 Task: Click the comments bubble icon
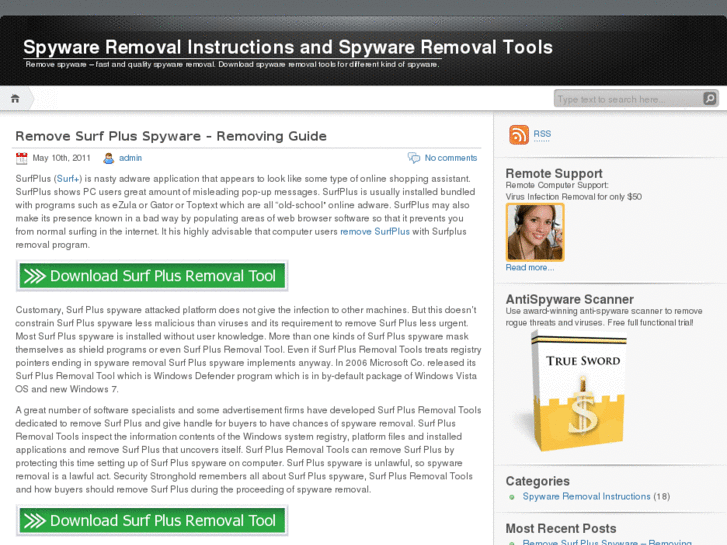pyautogui.click(x=414, y=158)
